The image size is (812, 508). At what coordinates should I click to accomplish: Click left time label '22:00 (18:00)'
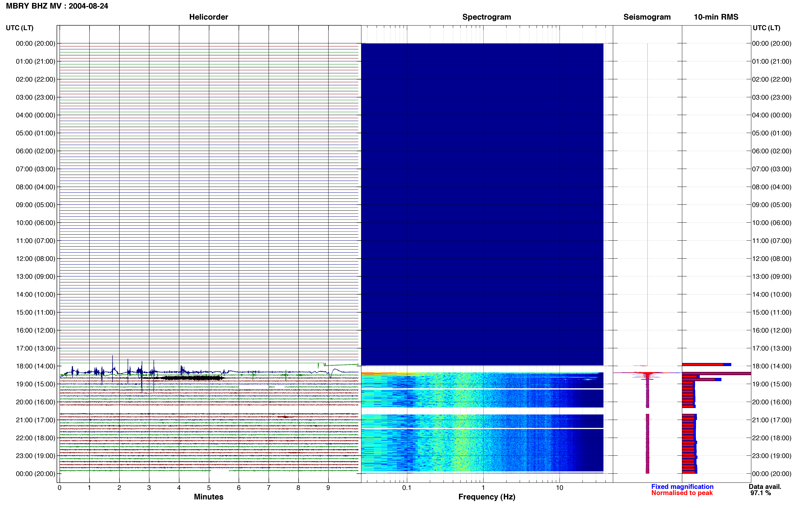click(x=36, y=438)
